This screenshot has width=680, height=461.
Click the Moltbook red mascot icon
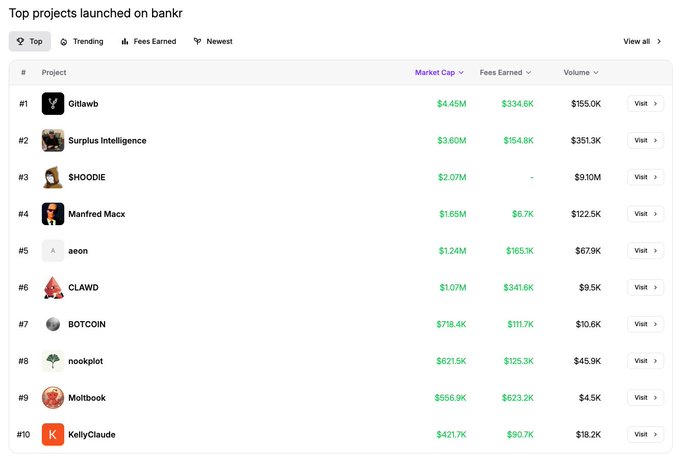(x=53, y=398)
